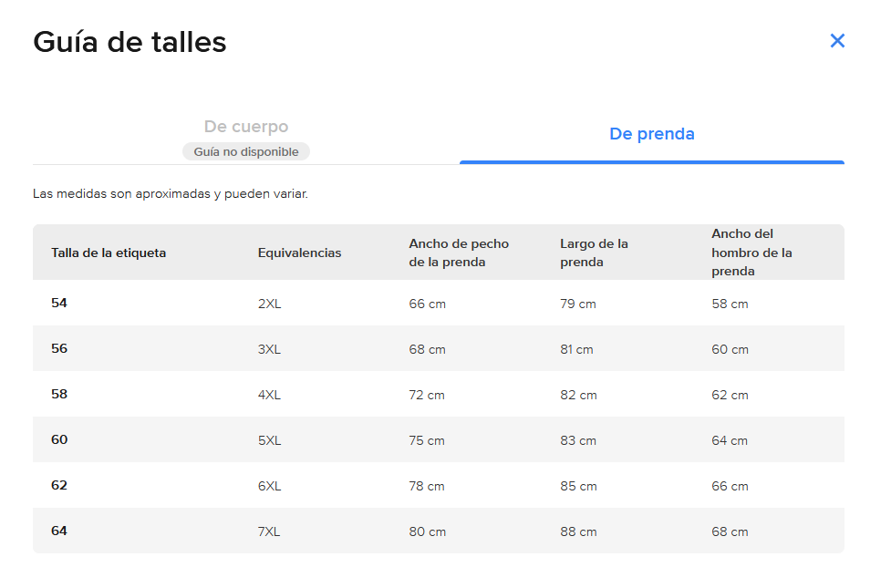This screenshot has height=588, width=891.
Task: Click the 88 cm garment length cell
Action: click(578, 531)
